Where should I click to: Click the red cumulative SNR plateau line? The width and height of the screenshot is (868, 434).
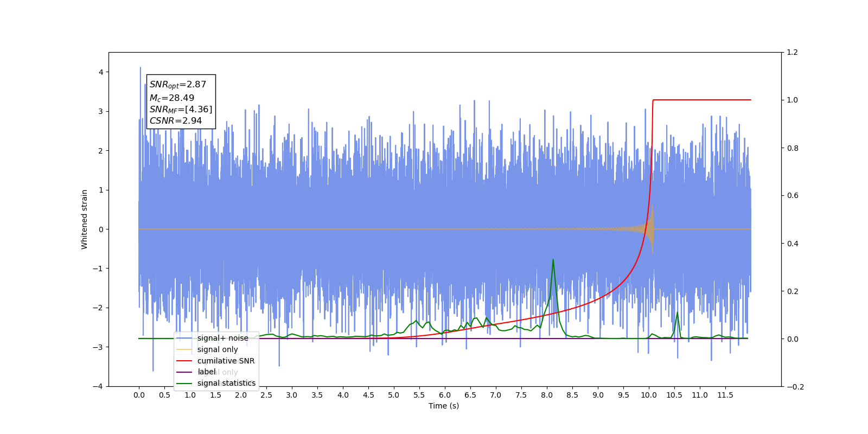tap(702, 100)
